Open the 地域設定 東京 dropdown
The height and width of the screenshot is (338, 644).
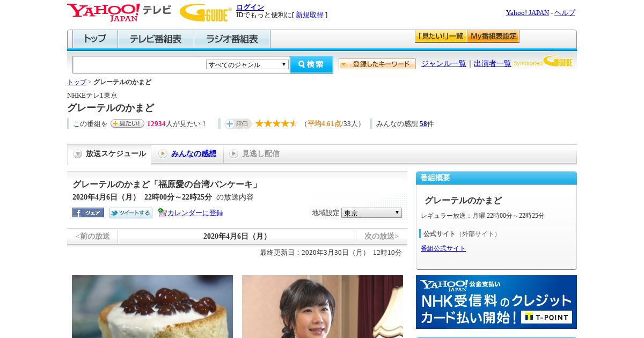click(371, 212)
